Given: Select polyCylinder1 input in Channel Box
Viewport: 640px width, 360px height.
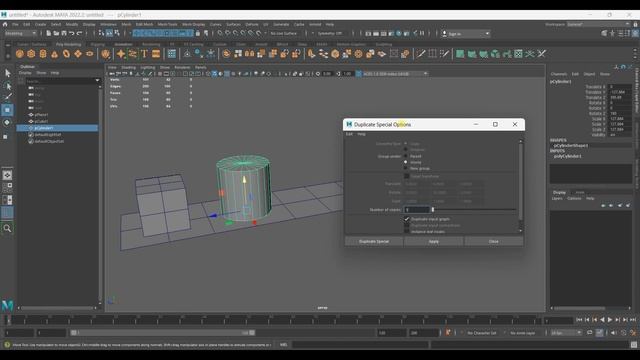Looking at the screenshot, I should click(x=568, y=156).
